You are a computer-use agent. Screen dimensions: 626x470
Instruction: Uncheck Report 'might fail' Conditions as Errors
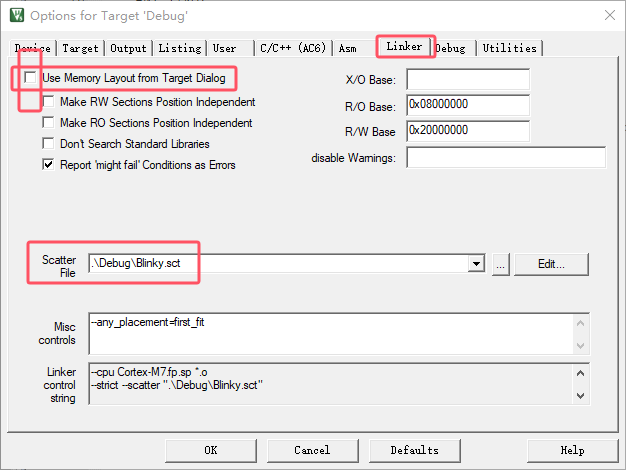point(49,165)
